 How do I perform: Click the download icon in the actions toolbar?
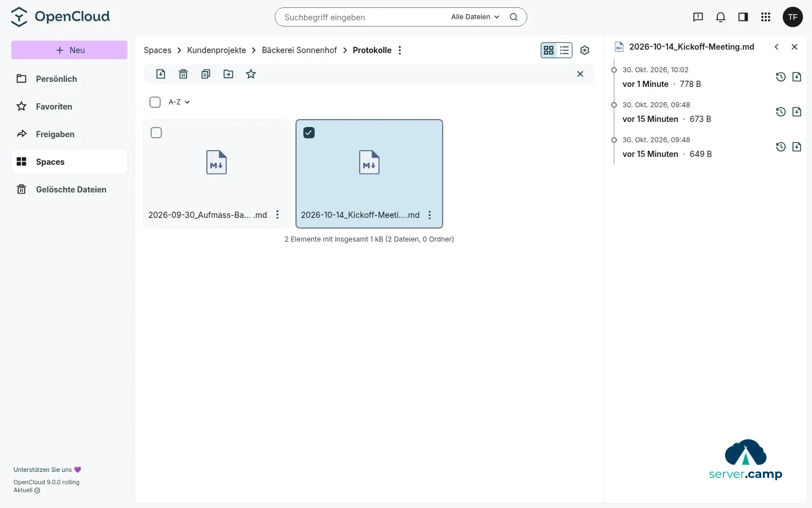pos(161,74)
